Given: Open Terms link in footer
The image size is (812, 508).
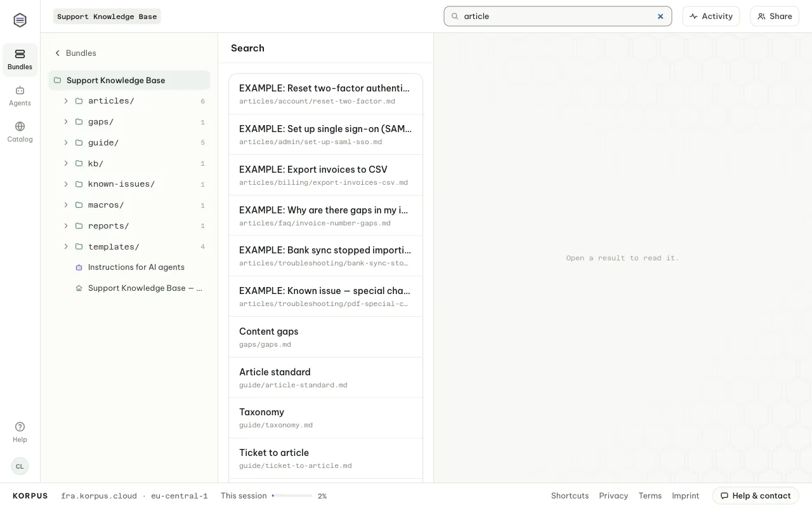Looking at the screenshot, I should 650,496.
